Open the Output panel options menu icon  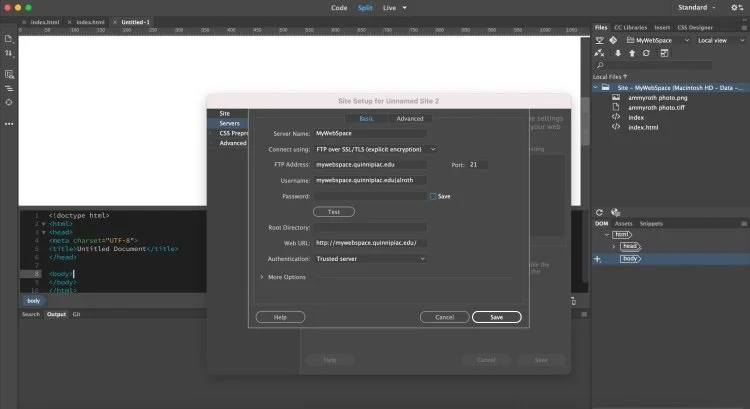(x=584, y=314)
